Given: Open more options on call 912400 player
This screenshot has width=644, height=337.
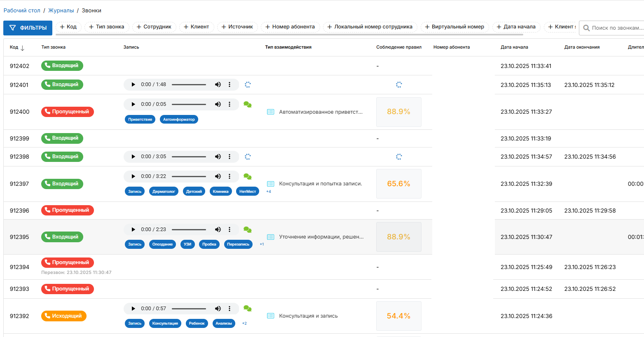Looking at the screenshot, I should [229, 104].
